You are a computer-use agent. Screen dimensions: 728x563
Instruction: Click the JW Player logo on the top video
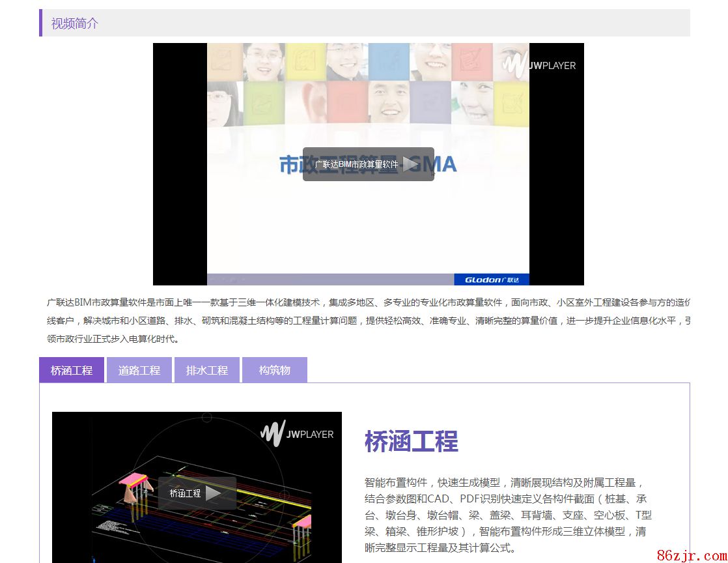point(539,65)
